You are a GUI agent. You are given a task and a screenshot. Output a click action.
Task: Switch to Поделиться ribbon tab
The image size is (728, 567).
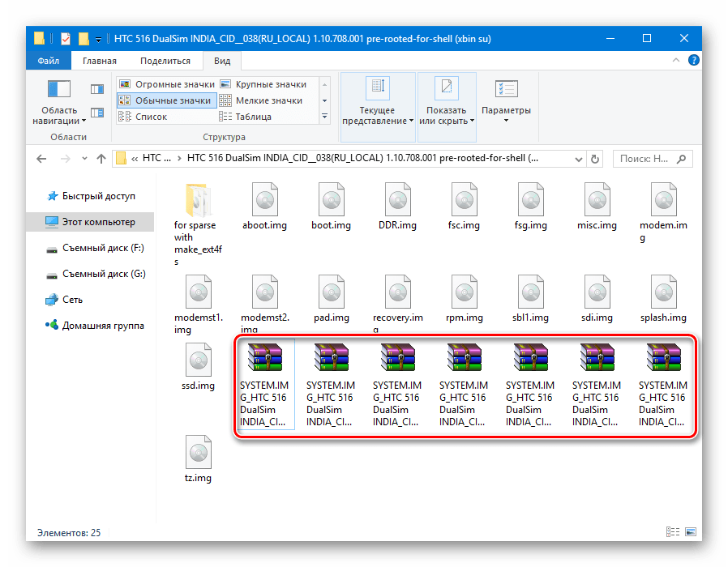(x=165, y=61)
